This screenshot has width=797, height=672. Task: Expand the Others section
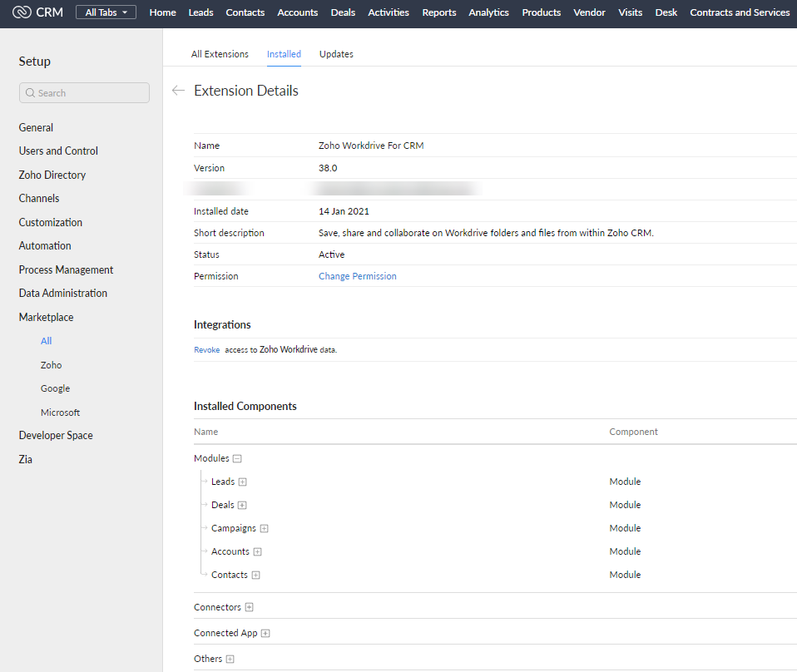coord(230,660)
